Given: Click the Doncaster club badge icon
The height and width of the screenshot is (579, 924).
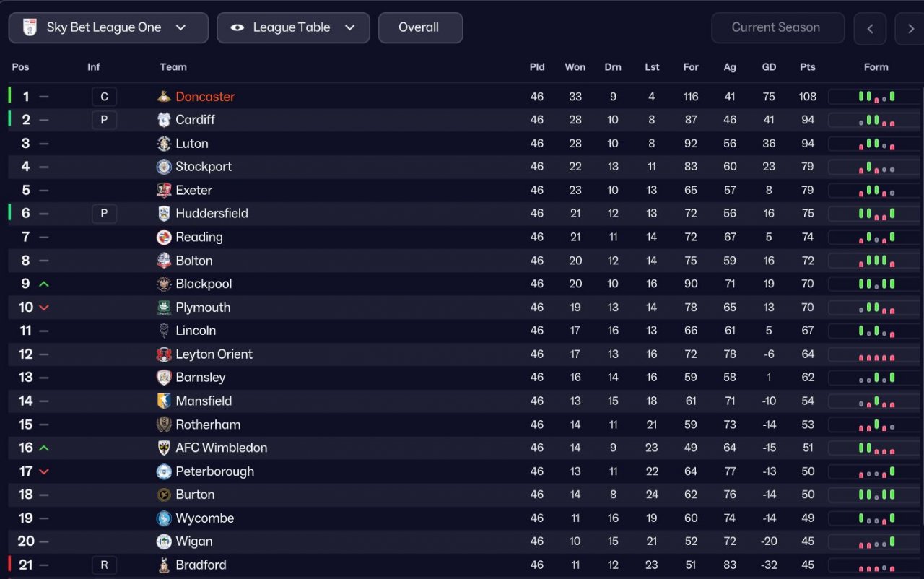Looking at the screenshot, I should (164, 97).
